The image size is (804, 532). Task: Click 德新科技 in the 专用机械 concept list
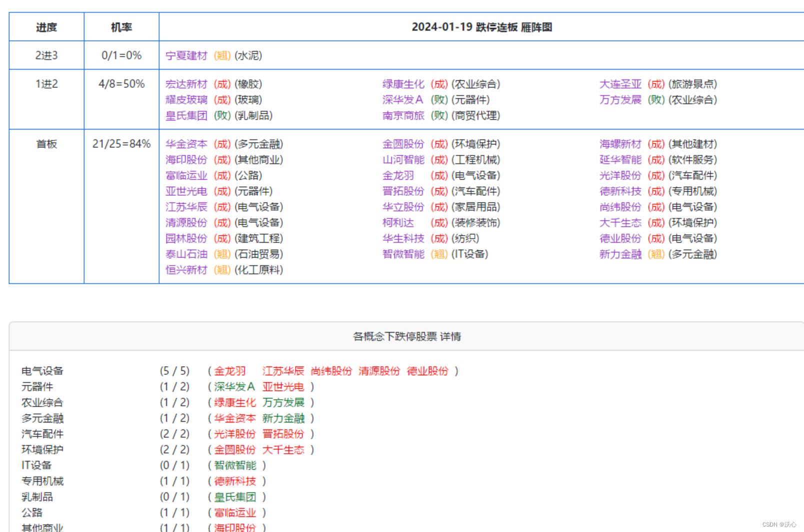(235, 481)
